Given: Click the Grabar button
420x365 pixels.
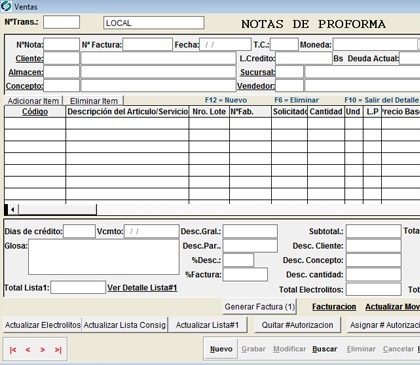Looking at the screenshot, I should coord(253,349).
